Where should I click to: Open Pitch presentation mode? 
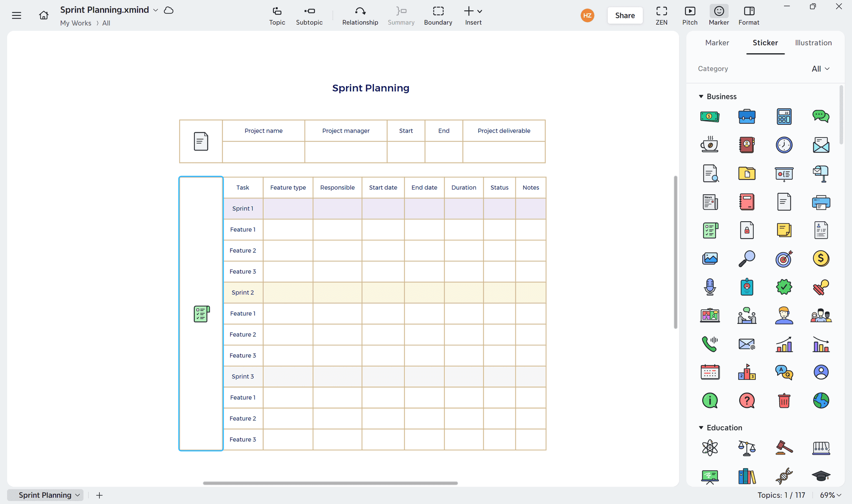pos(690,15)
